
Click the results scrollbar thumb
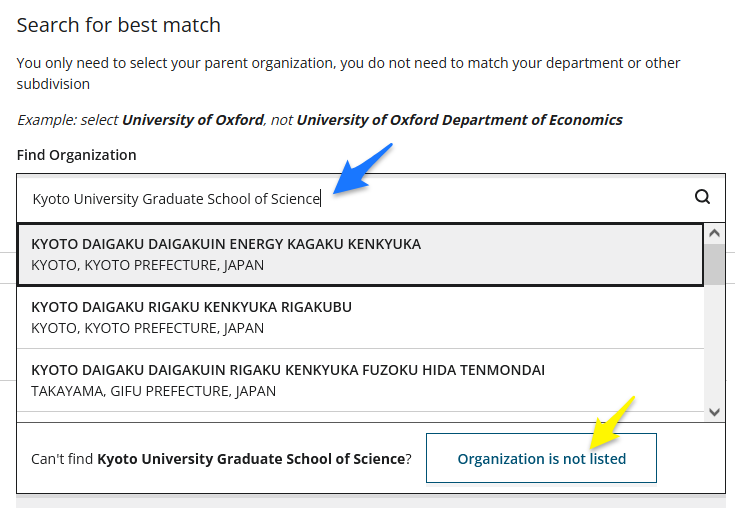click(x=714, y=263)
